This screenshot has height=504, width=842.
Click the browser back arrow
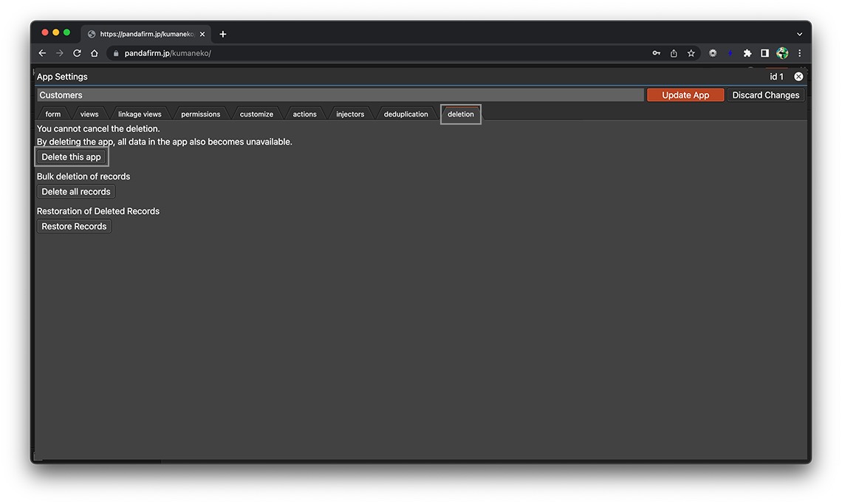pos(42,53)
